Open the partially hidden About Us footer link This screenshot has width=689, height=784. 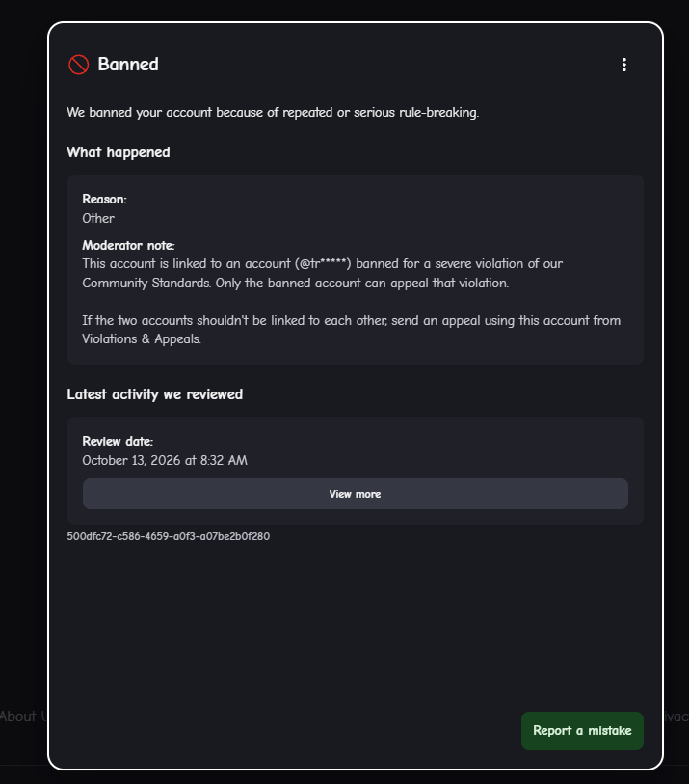23,716
